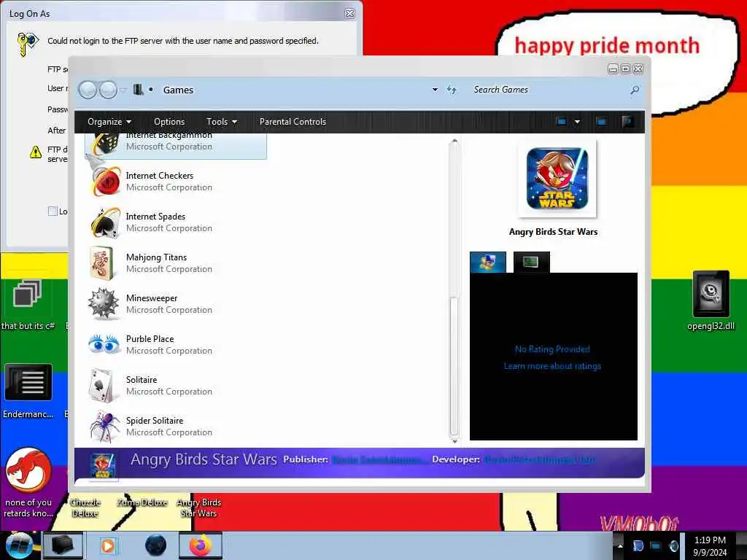Select the Minesweeper list entry text
The height and width of the screenshot is (560, 747).
152,298
